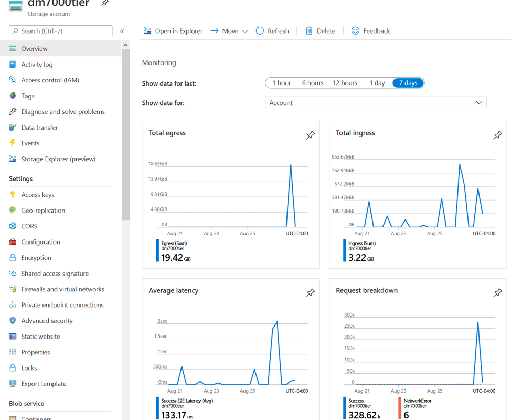The width and height of the screenshot is (511, 420).
Task: Click the Data transfer bucket icon
Action: point(13,127)
